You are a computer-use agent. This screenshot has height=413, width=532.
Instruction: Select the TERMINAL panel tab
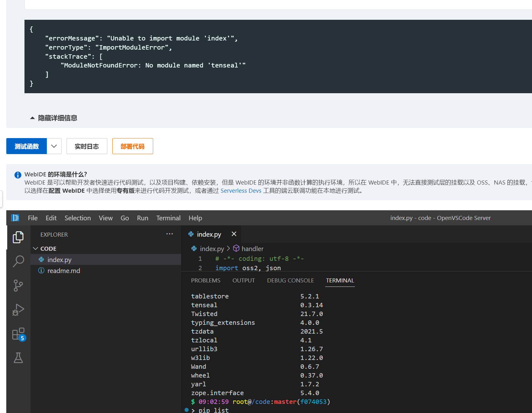[340, 280]
